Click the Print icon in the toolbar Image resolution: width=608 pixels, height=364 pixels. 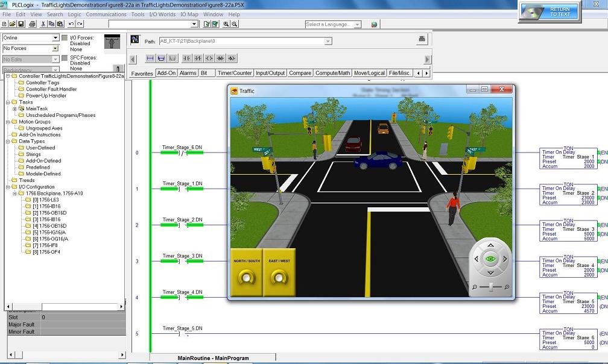point(31,24)
